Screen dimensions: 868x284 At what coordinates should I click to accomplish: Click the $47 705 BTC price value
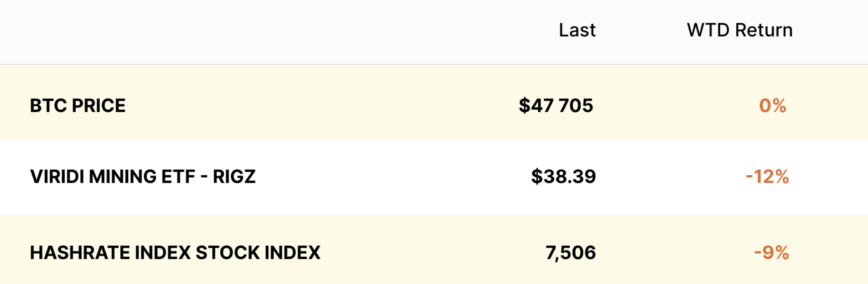[x=556, y=106]
